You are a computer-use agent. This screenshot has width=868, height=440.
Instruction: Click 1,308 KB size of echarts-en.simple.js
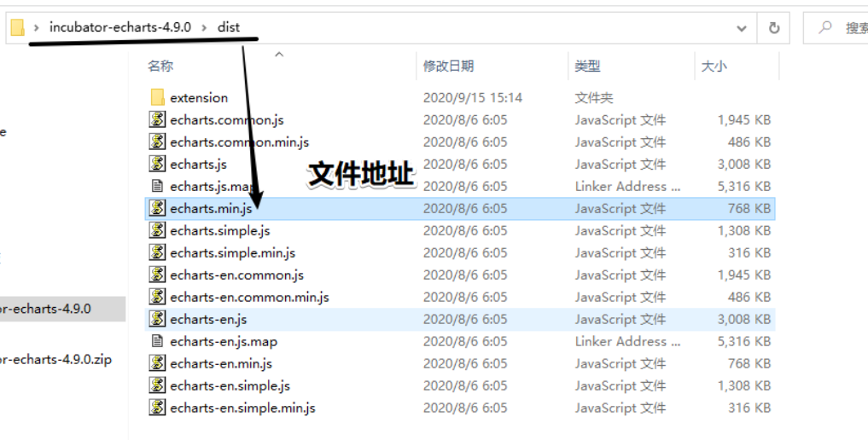click(744, 385)
